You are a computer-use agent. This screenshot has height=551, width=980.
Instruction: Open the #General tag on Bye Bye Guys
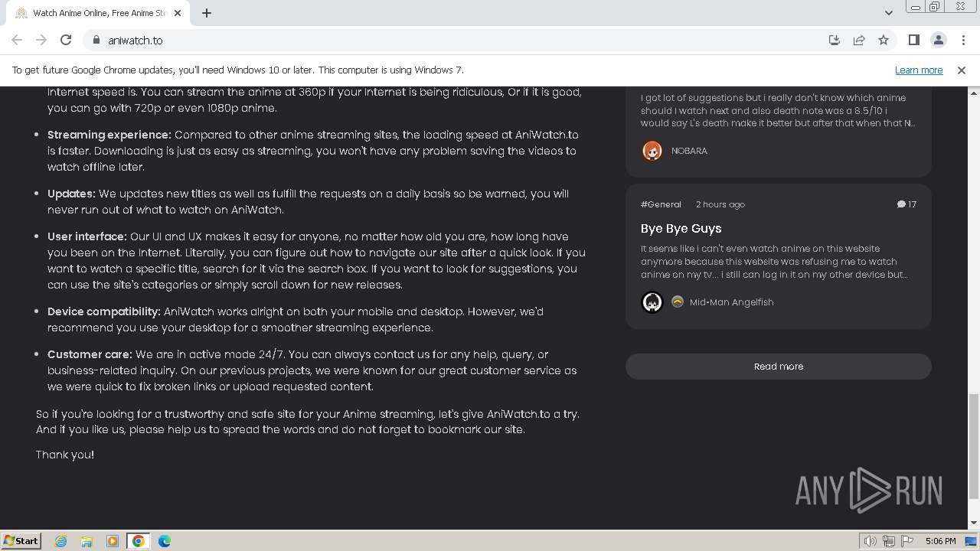coord(661,204)
